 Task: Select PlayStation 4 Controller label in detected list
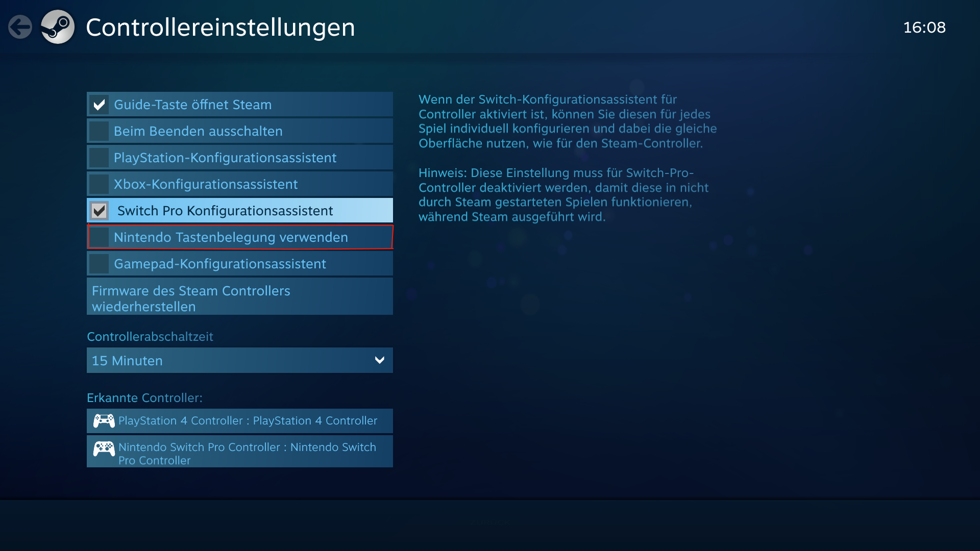click(x=248, y=421)
